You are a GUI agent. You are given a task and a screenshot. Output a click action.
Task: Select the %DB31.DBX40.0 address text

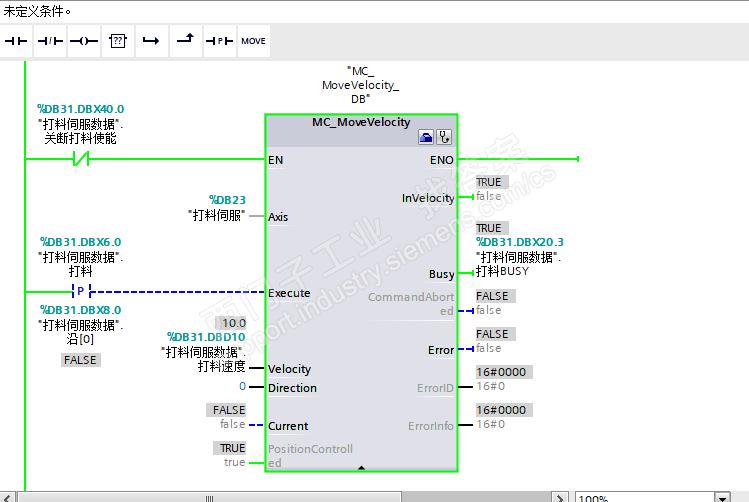pos(81,109)
